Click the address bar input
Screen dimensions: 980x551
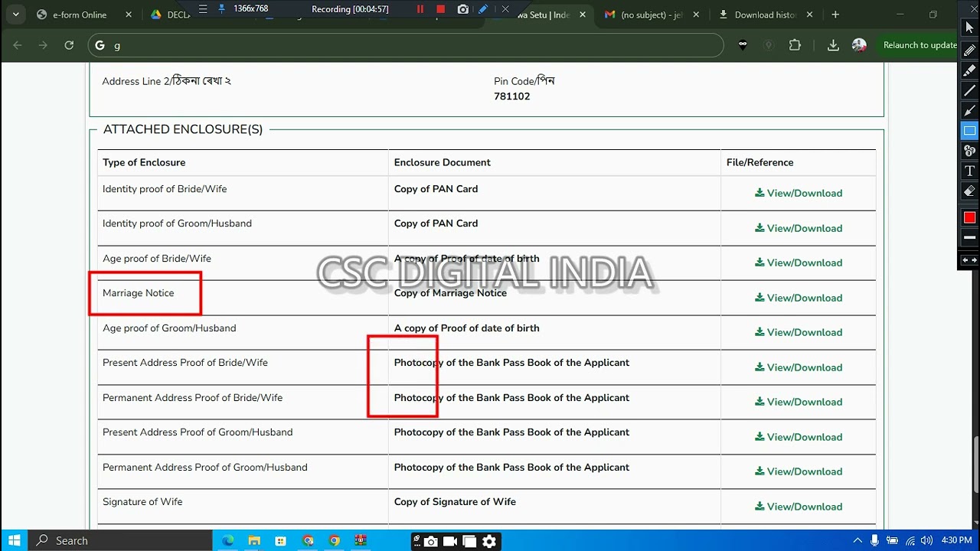pyautogui.click(x=406, y=45)
